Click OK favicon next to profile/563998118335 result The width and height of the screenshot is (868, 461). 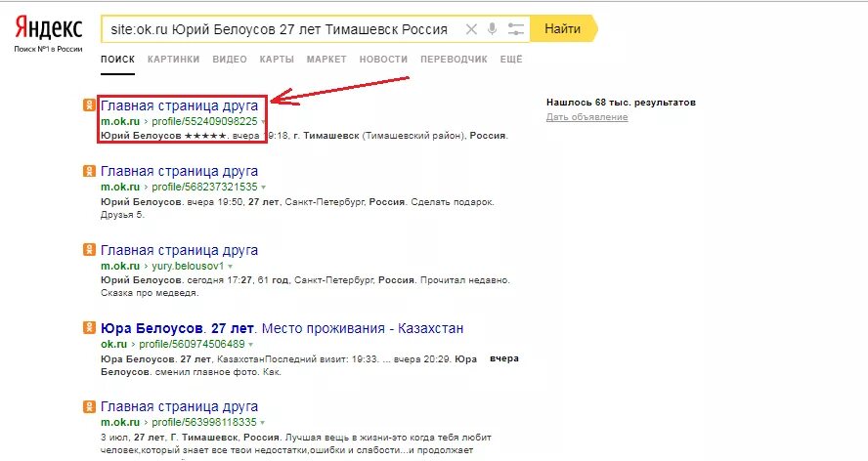[x=89, y=406]
